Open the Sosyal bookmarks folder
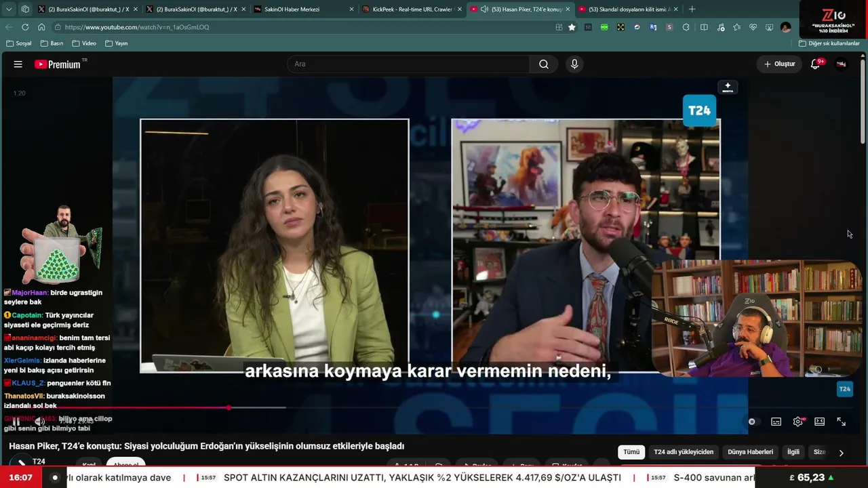Screen dimensions: 868x488 pyautogui.click(x=18, y=43)
